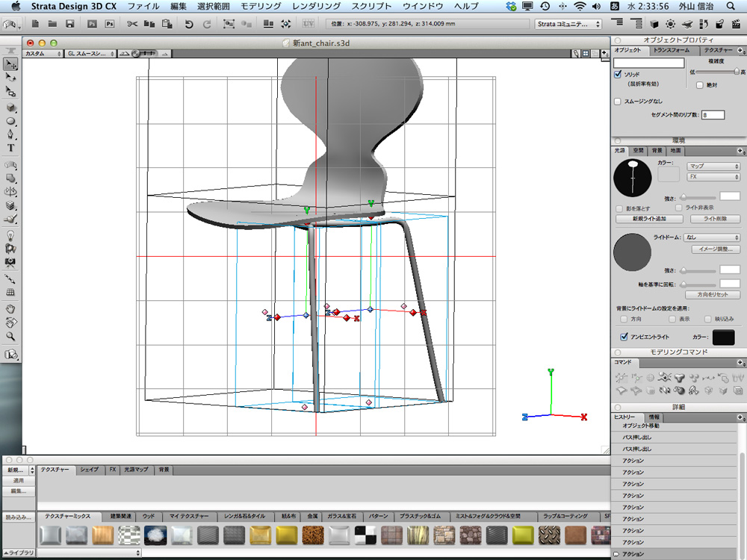Click the イメージ調整... button
The height and width of the screenshot is (560, 747).
point(716,249)
